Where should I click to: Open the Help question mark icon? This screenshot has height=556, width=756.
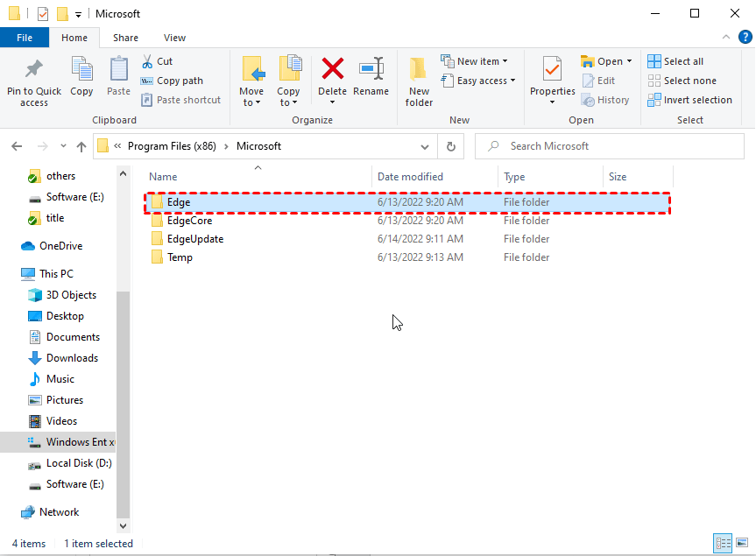pyautogui.click(x=745, y=37)
